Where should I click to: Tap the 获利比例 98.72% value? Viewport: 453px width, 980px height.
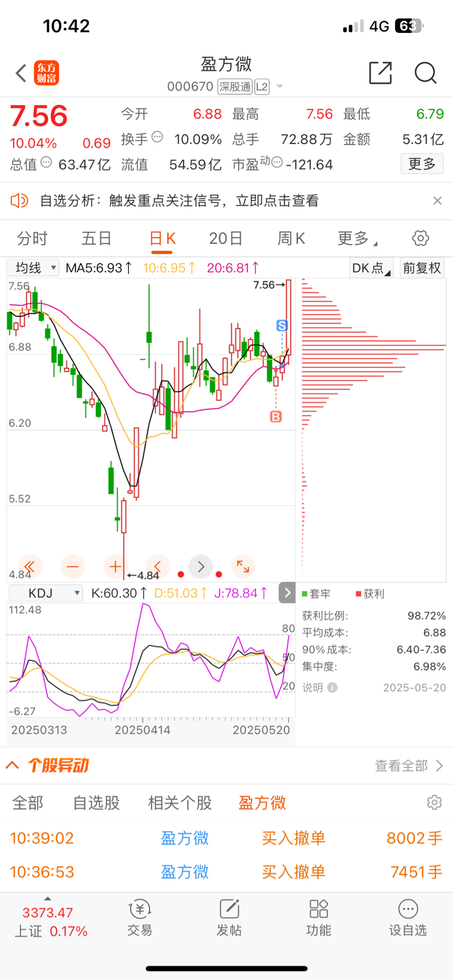(426, 616)
